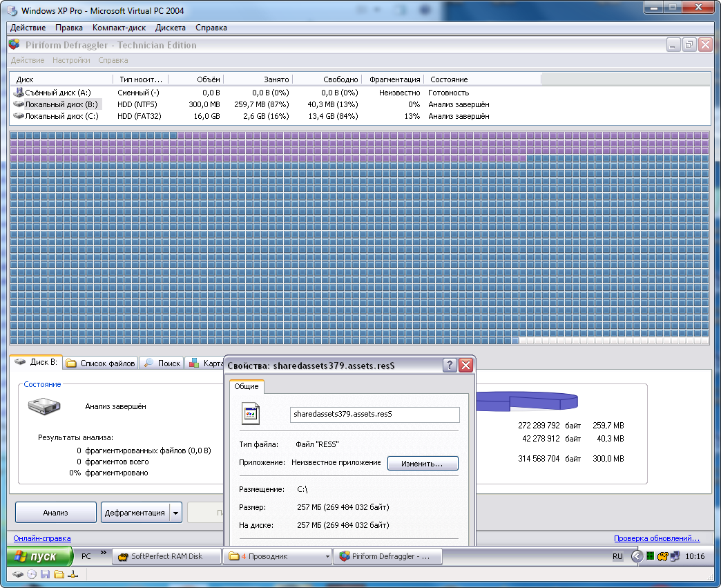Viewport: 721px width, 588px height.
Task: Expand the quick launch chevron next to PC
Action: tap(104, 553)
